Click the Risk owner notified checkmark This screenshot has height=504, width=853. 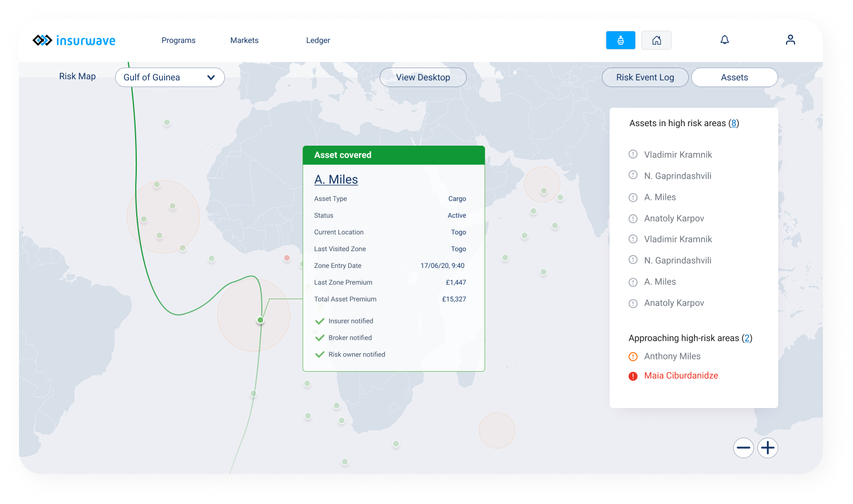pyautogui.click(x=320, y=355)
